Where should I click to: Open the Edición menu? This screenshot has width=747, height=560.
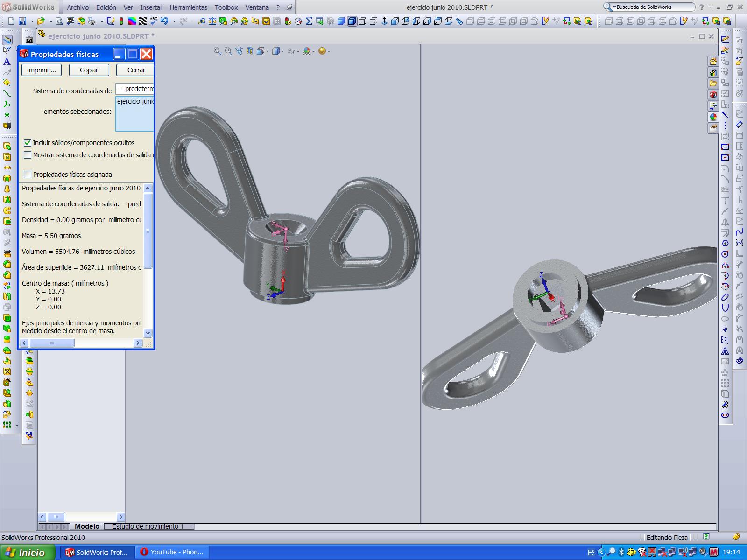coord(106,7)
